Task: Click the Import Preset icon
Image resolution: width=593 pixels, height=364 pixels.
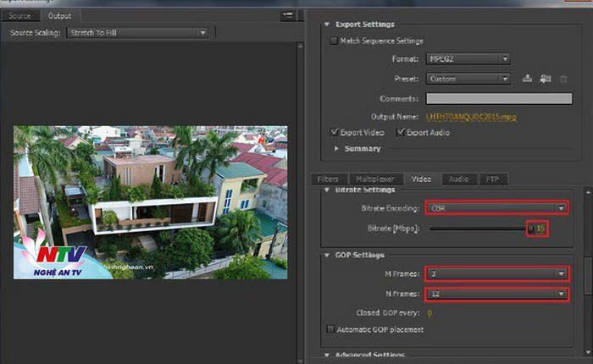Action: pos(545,79)
